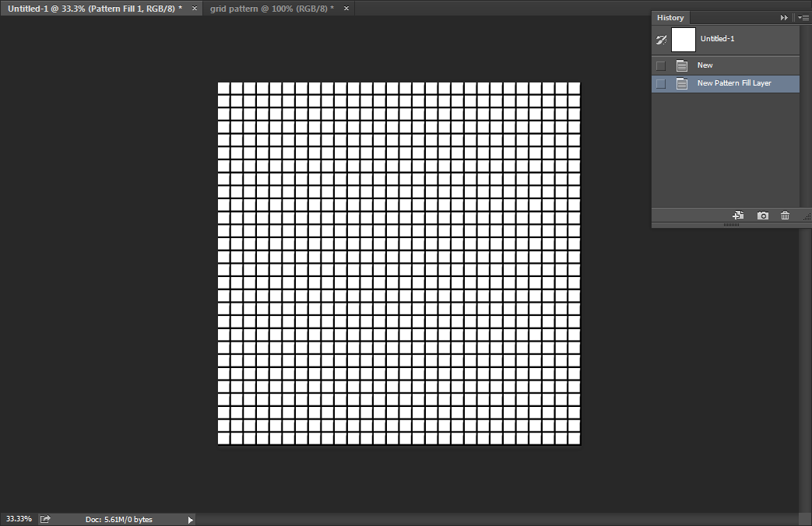Close the grid pattern document tab
This screenshot has width=812, height=526.
346,8
